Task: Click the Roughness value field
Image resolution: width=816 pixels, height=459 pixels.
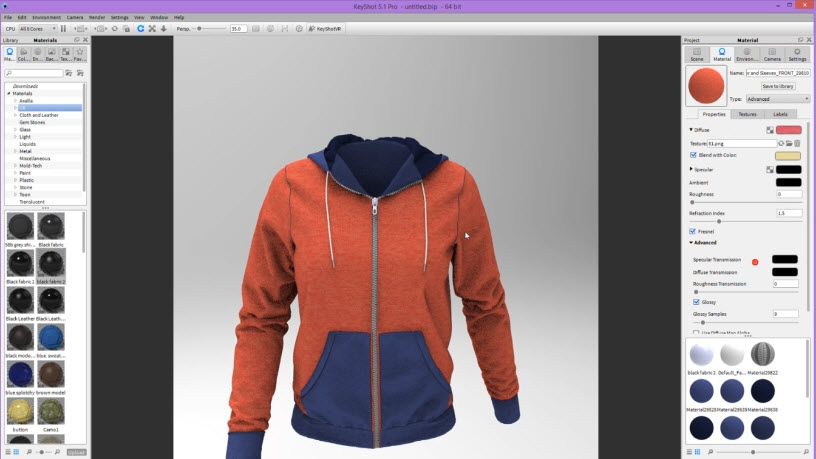Action: [789, 194]
